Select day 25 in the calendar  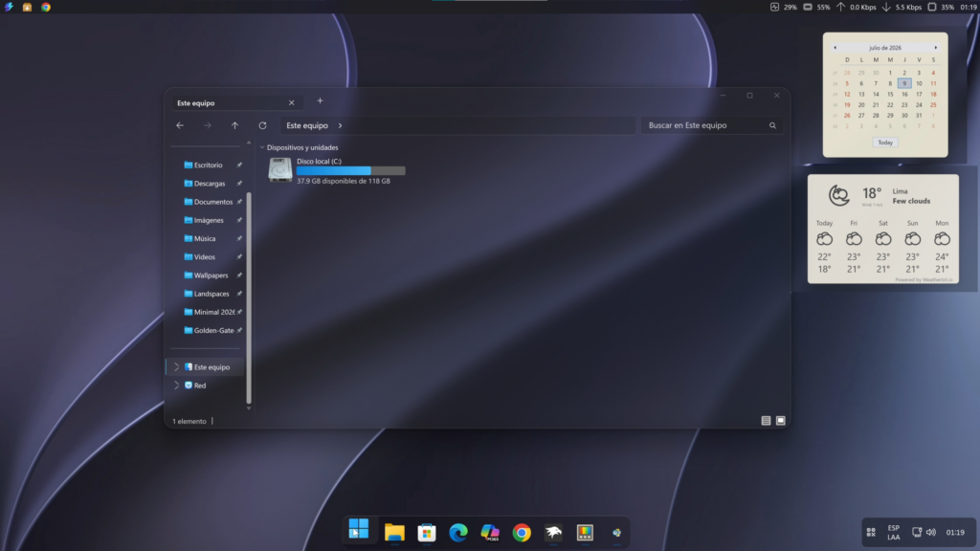tap(933, 105)
